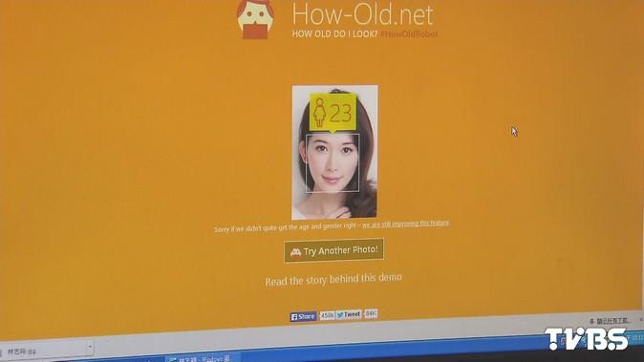644x362 pixels.
Task: Click the Facebook icon in Share button
Action: (x=294, y=317)
